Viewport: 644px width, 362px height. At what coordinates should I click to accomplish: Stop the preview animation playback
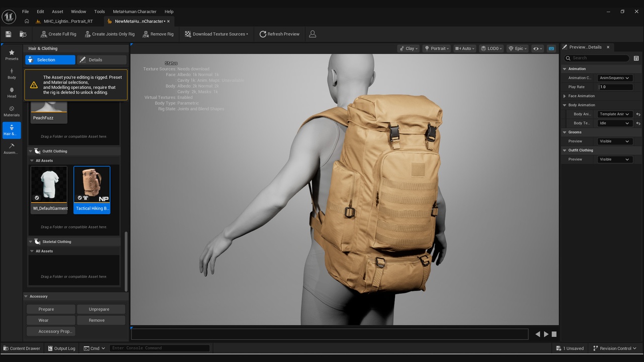tap(554, 334)
